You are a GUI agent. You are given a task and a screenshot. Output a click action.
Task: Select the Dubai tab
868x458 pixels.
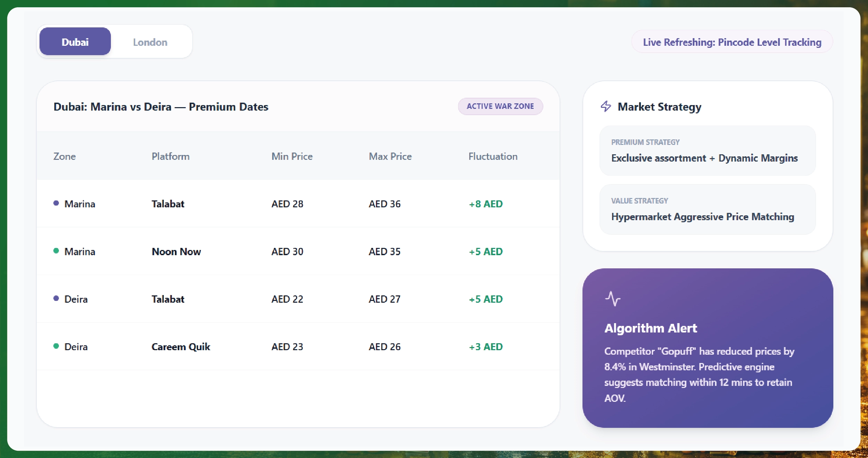(x=75, y=42)
